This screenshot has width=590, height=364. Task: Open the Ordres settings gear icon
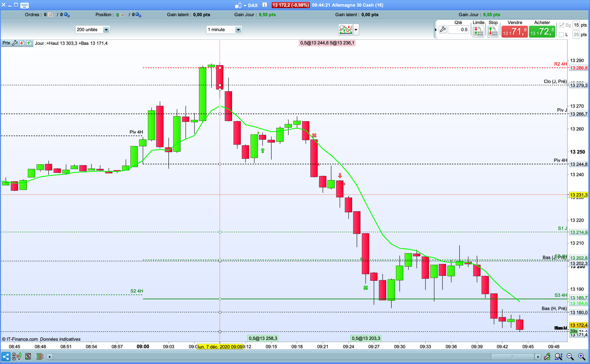point(66,15)
